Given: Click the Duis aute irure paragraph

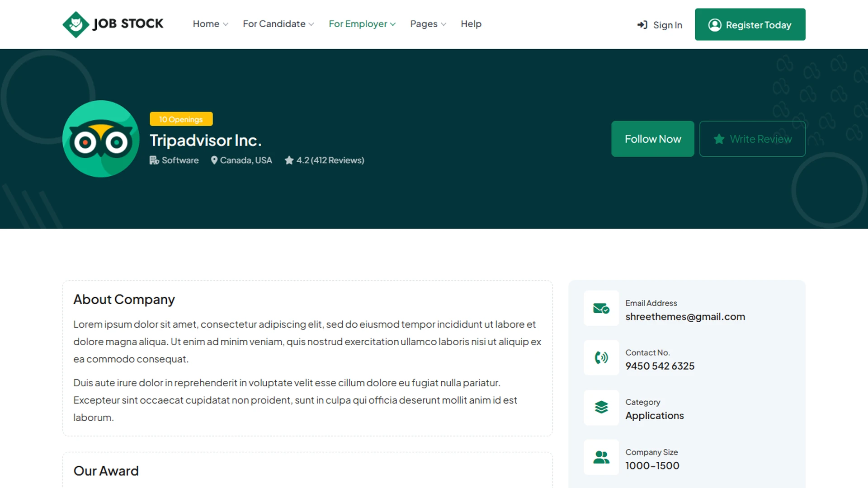Looking at the screenshot, I should pos(295,400).
